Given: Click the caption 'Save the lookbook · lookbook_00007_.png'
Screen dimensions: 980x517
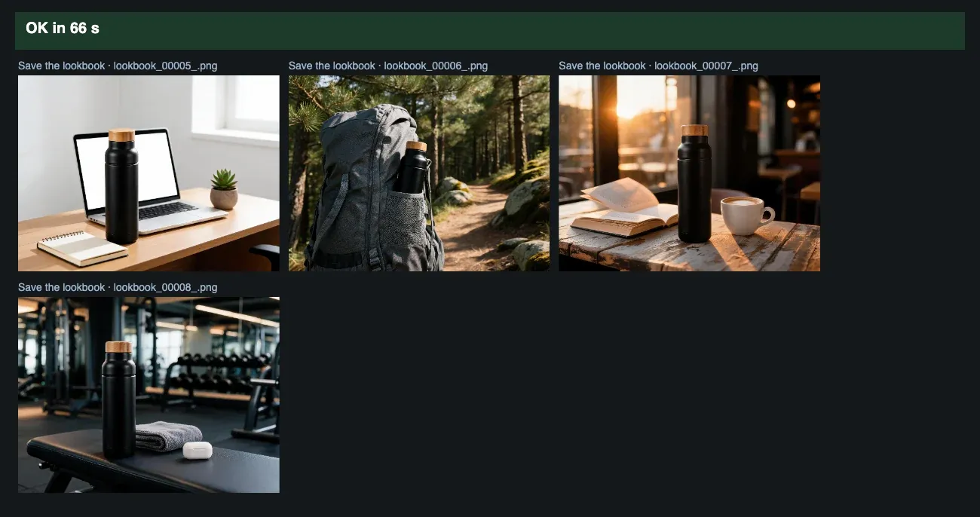Looking at the screenshot, I should [x=658, y=66].
